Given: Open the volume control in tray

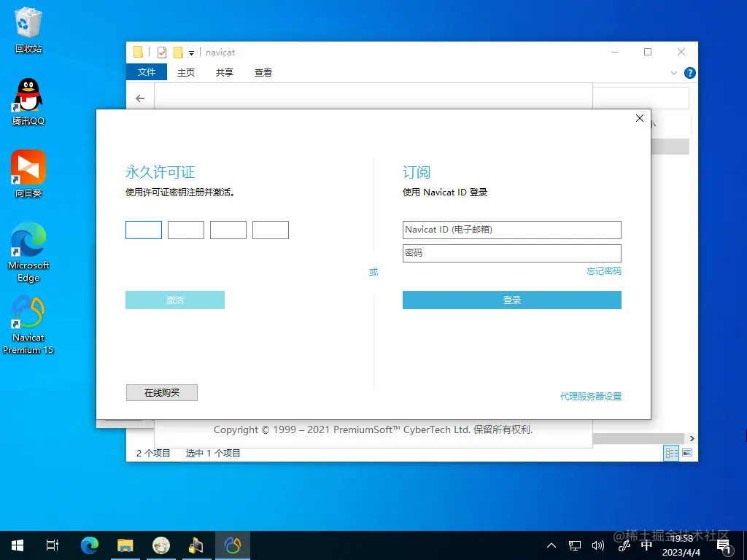Looking at the screenshot, I should click(x=597, y=545).
